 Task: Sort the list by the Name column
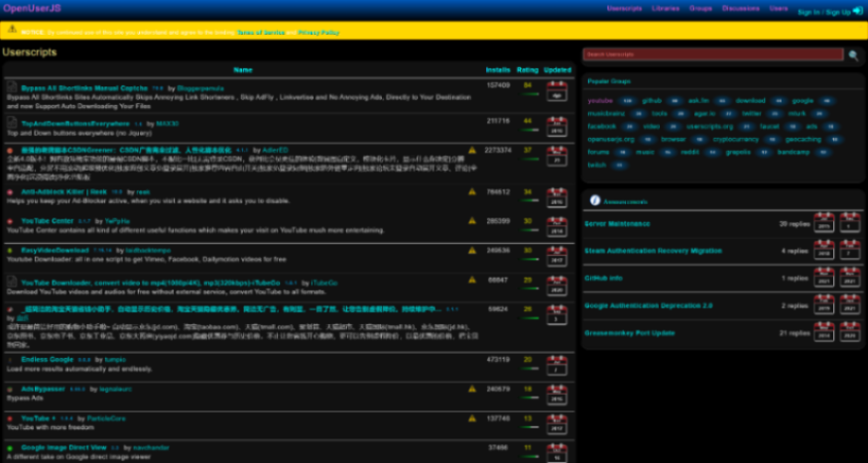tap(243, 69)
